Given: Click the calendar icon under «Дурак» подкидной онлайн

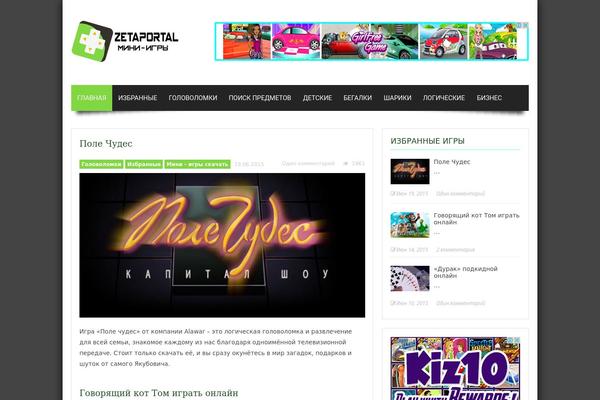Looking at the screenshot, I should [x=393, y=303].
